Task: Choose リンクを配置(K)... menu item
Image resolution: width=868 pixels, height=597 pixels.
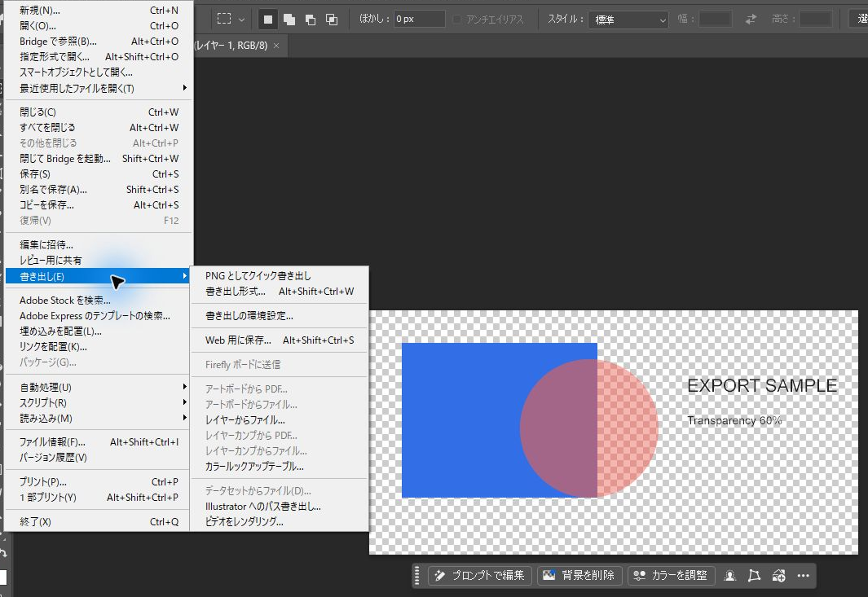Action: (99, 346)
